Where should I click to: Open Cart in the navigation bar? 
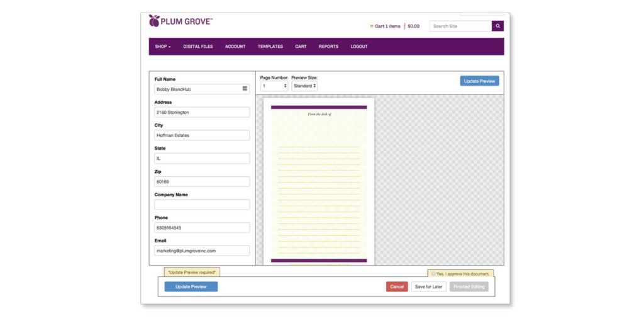click(x=301, y=47)
